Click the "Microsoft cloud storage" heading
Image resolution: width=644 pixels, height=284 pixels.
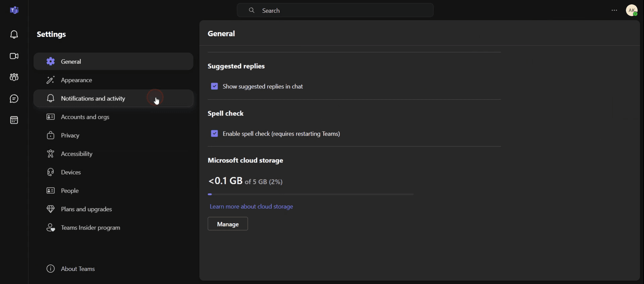tap(246, 160)
